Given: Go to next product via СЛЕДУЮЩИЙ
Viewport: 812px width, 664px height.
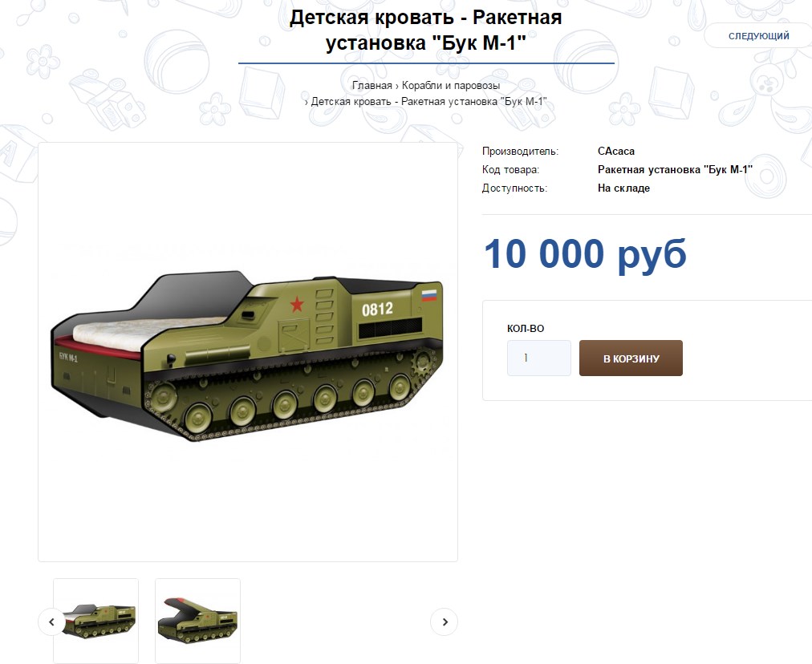Looking at the screenshot, I should (x=759, y=36).
